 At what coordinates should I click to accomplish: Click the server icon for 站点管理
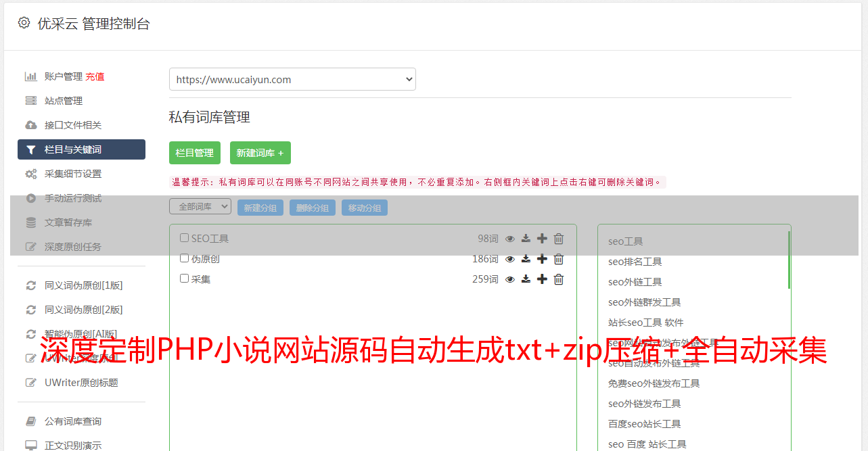(x=31, y=101)
